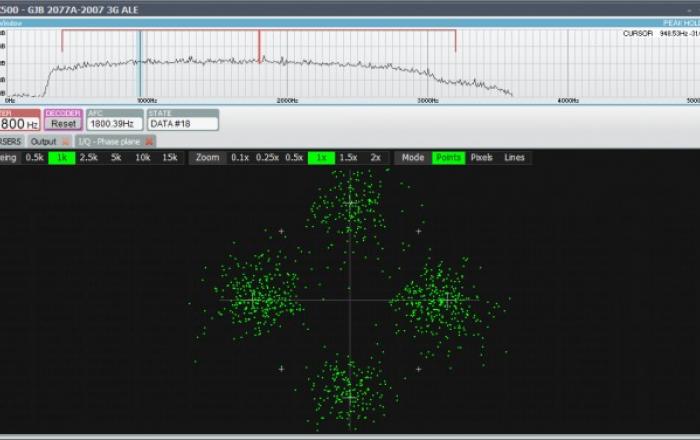Viewport: 700px width, 440px height.
Task: Pick the 5k option
Action: pyautogui.click(x=116, y=158)
